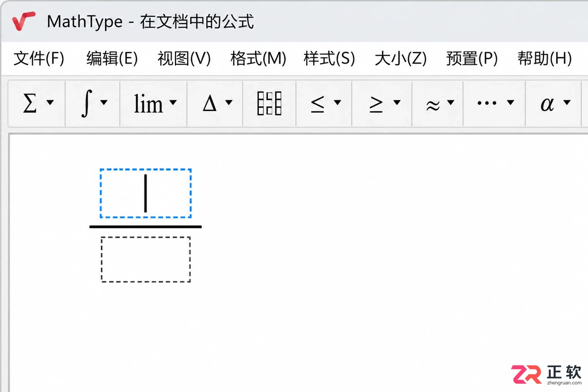Image resolution: width=588 pixels, height=392 pixels.
Task: Open the 文件(F) menu
Action: pos(39,58)
